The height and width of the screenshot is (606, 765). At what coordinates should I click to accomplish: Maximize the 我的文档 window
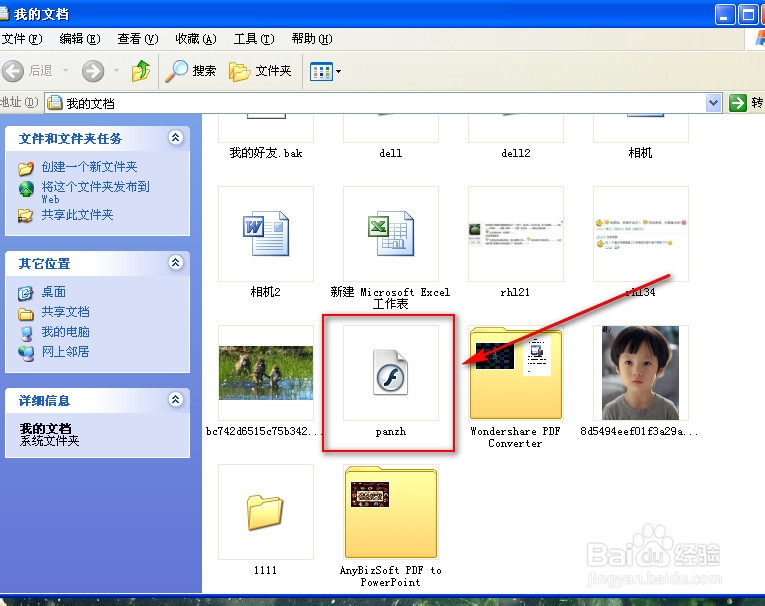point(746,15)
